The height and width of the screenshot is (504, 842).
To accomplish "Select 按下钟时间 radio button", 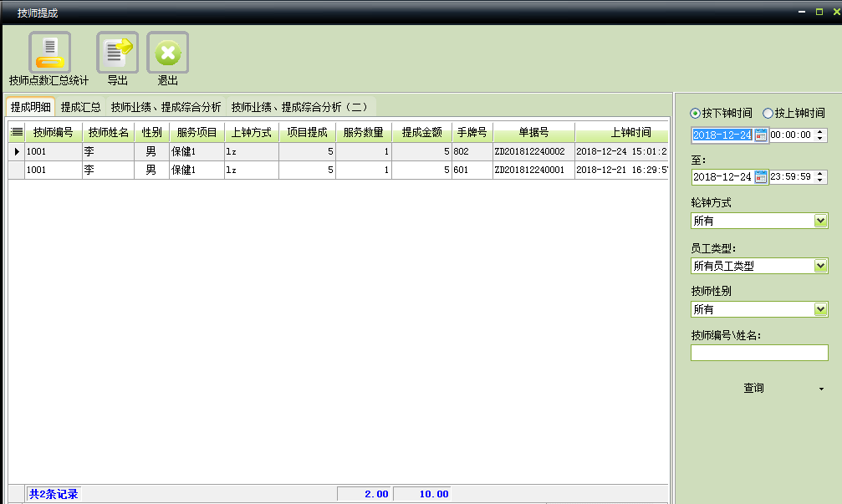I will point(695,113).
